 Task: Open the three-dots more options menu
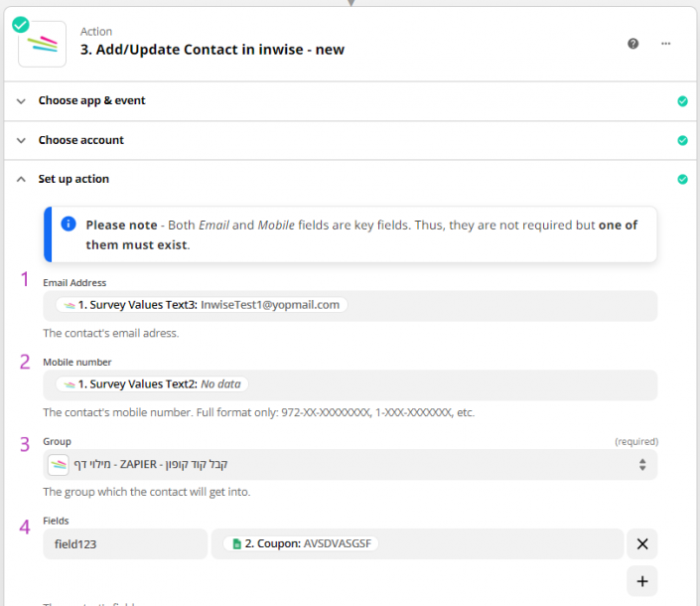665,44
